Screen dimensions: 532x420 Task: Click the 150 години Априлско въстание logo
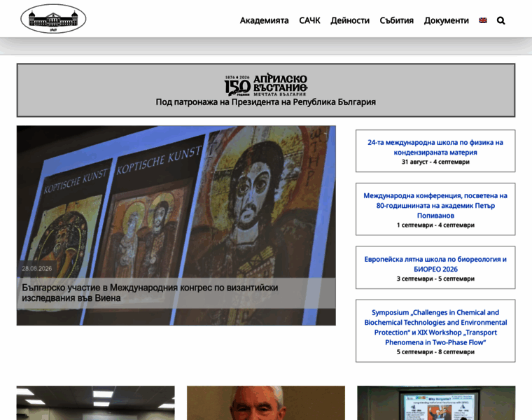click(266, 84)
